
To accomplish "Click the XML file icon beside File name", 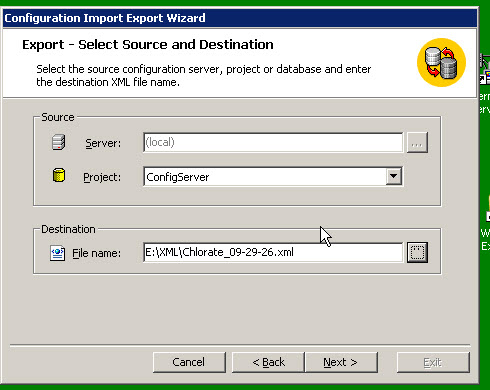I will click(57, 253).
